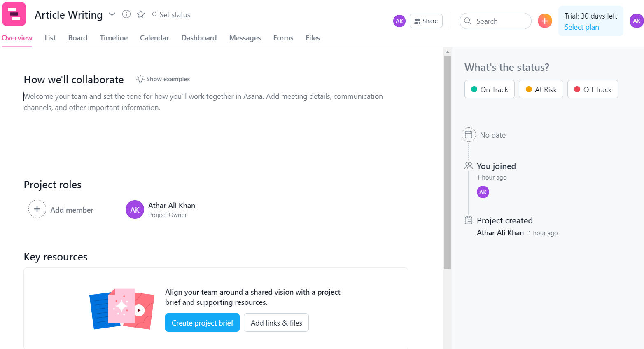The height and width of the screenshot is (349, 644).
Task: Click the No date calendar icon
Action: click(469, 135)
